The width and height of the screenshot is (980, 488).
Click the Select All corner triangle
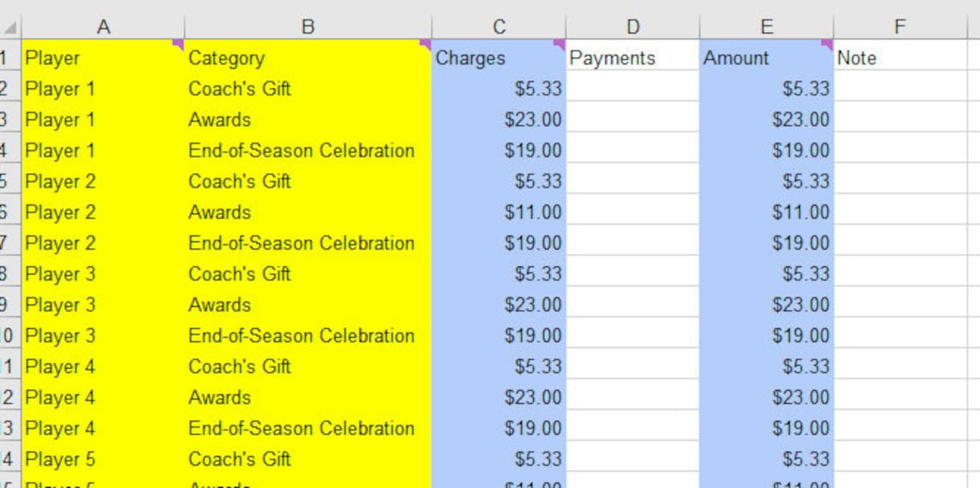click(10, 27)
